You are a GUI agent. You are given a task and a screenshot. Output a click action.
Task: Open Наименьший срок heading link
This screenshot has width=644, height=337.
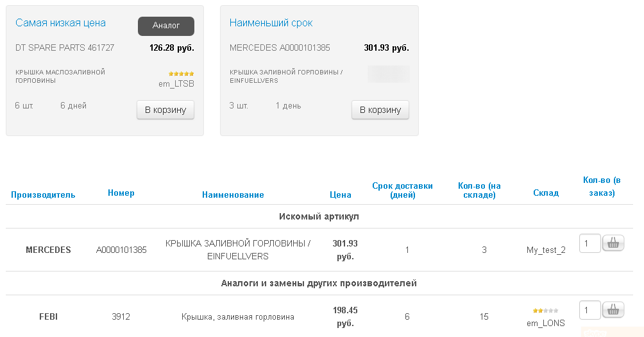click(x=271, y=23)
